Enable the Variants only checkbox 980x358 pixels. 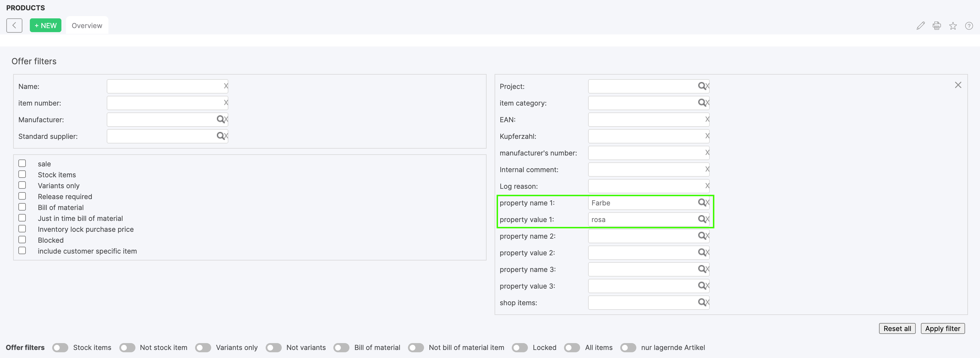point(22,185)
